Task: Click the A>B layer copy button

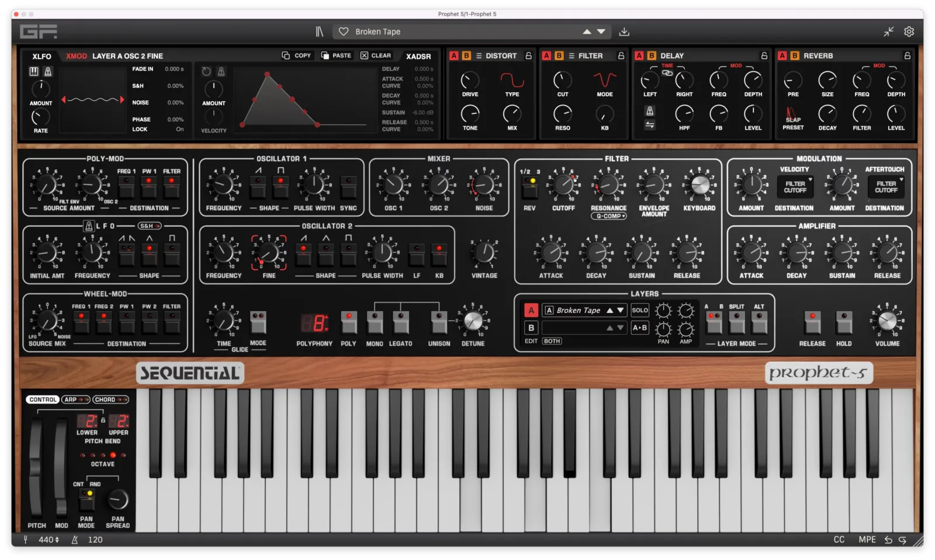Action: coord(640,328)
